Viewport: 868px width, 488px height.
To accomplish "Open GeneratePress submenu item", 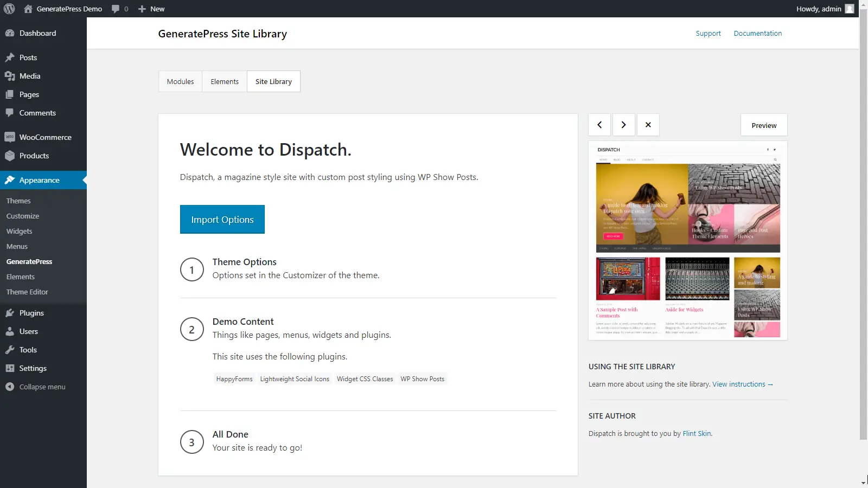I will pyautogui.click(x=29, y=261).
